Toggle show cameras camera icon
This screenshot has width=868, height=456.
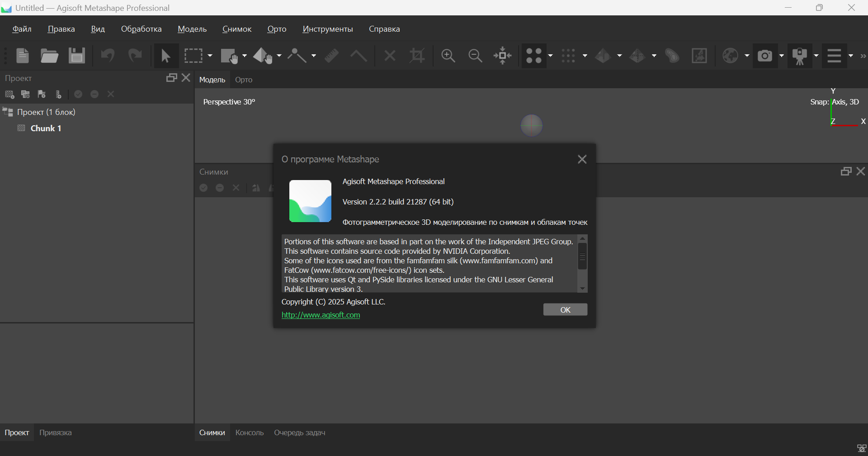pos(765,56)
